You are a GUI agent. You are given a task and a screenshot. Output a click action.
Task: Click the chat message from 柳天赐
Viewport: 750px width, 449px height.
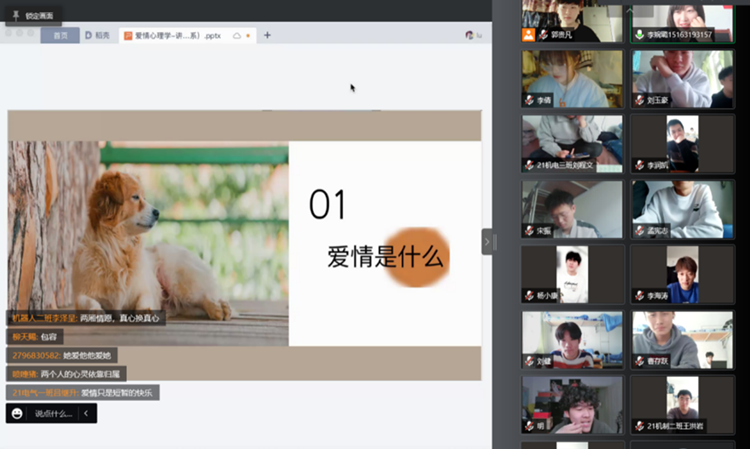tap(36, 337)
